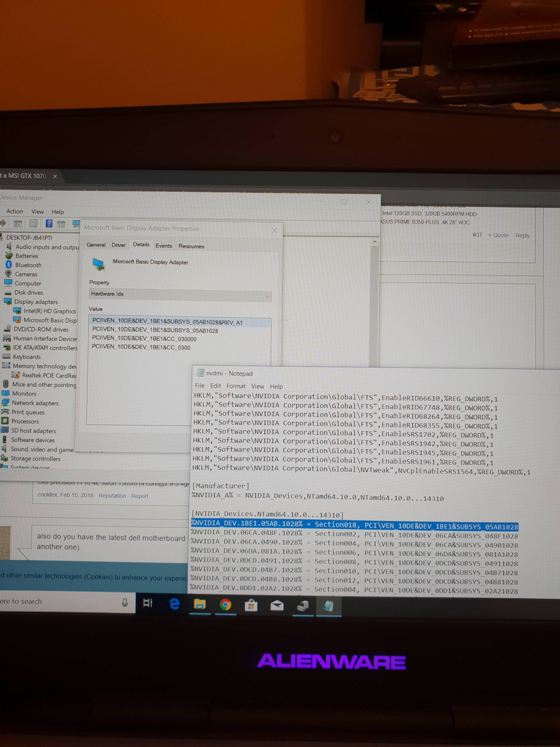Open File Explorer from taskbar
The width and height of the screenshot is (560, 747).
click(200, 604)
